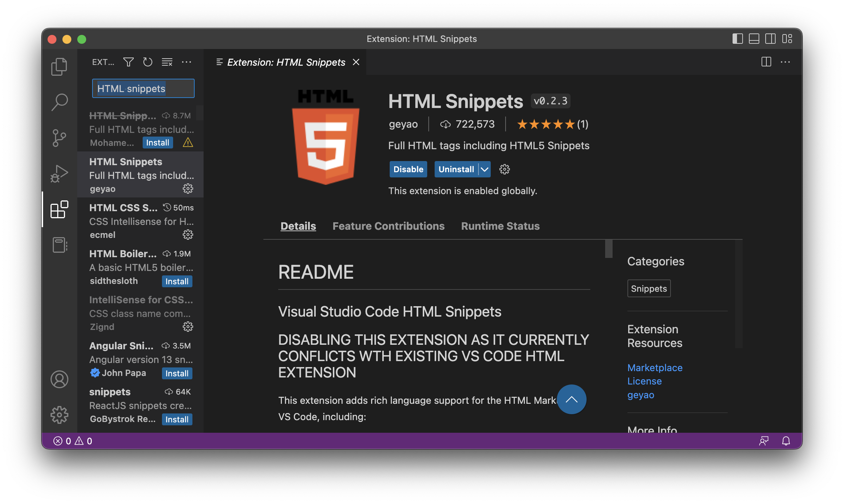Viewport: 844px width, 504px height.
Task: Open notifications bell in status bar
Action: click(x=786, y=441)
